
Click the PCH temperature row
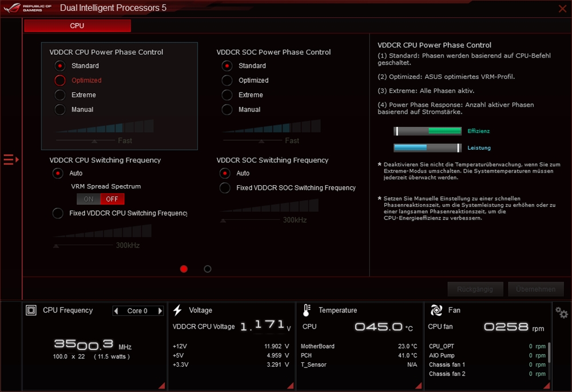[x=359, y=355]
